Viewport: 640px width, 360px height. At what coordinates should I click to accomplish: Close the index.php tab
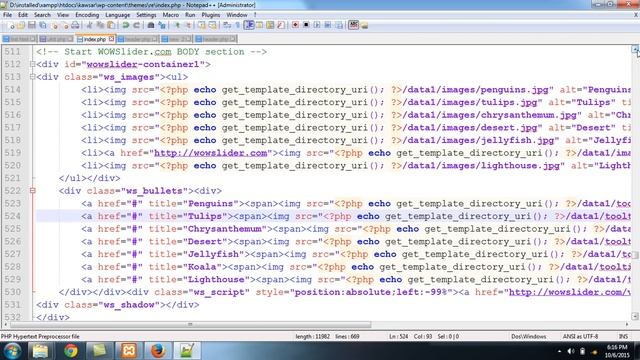pyautogui.click(x=111, y=39)
